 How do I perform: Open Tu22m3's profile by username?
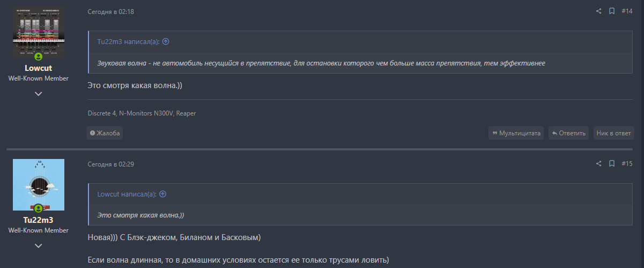(x=38, y=220)
